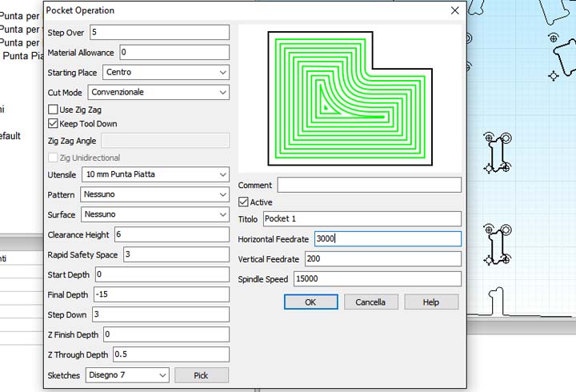The width and height of the screenshot is (576, 392).
Task: Uncheck Keep Tool Down
Action: 53,123
